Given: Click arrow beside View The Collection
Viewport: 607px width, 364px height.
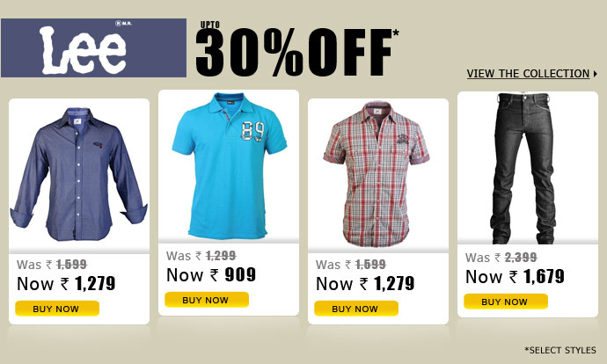Looking at the screenshot, I should click(595, 74).
